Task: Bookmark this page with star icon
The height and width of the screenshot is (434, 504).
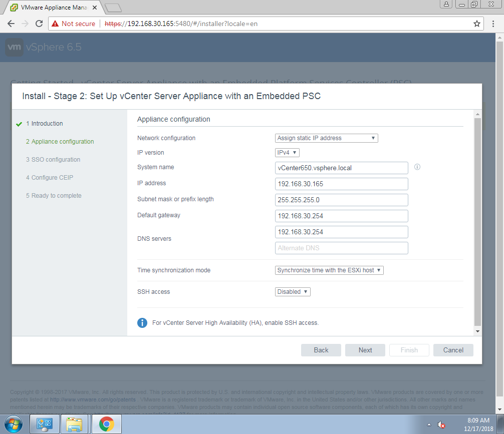Action: [x=476, y=24]
